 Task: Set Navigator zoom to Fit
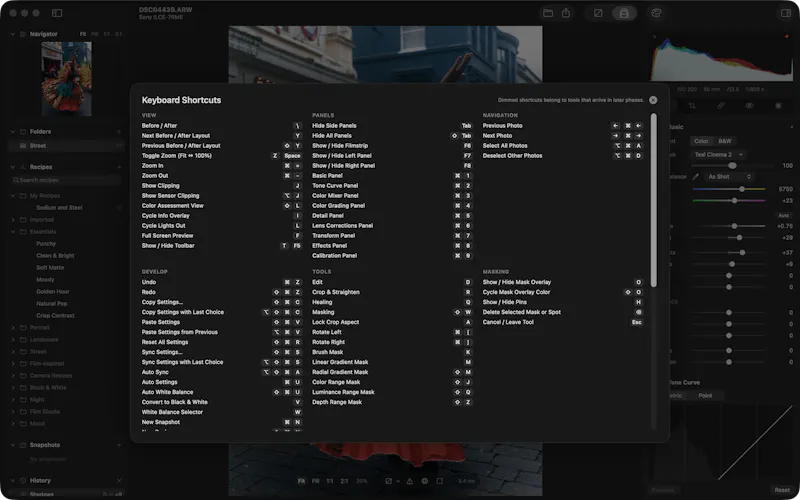pyautogui.click(x=83, y=34)
